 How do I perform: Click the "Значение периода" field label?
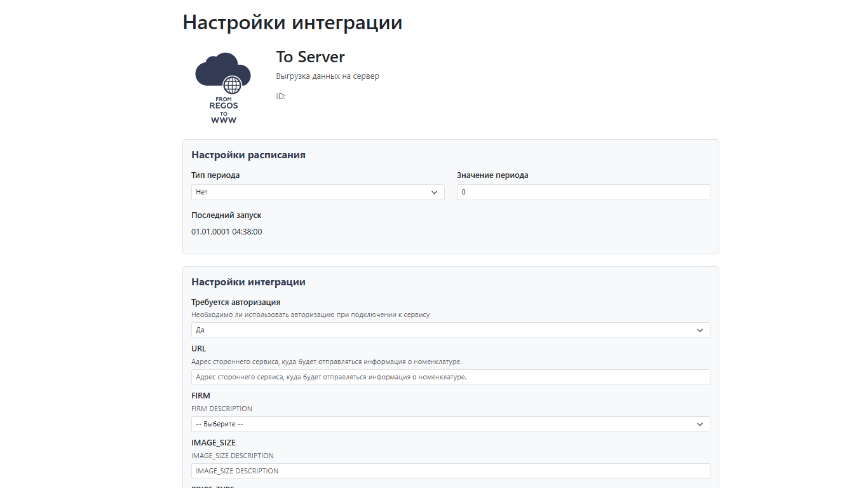pos(492,175)
